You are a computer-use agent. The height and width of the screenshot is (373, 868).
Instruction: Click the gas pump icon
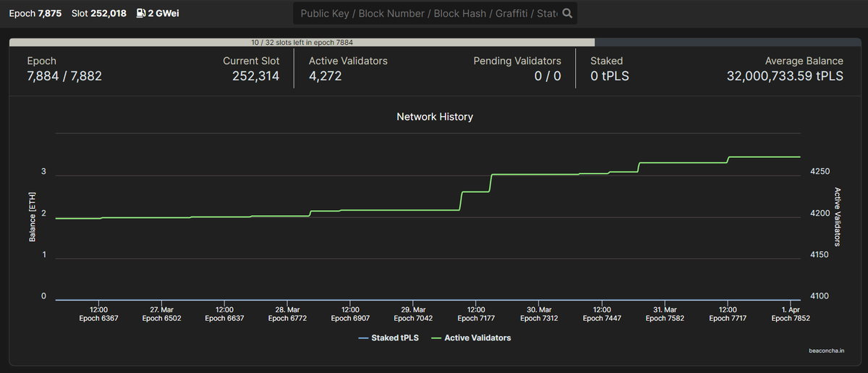point(140,13)
